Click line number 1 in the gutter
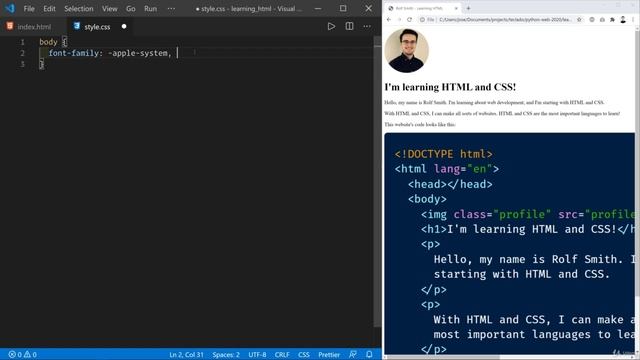Screen dimensions: 640x360 point(22,42)
